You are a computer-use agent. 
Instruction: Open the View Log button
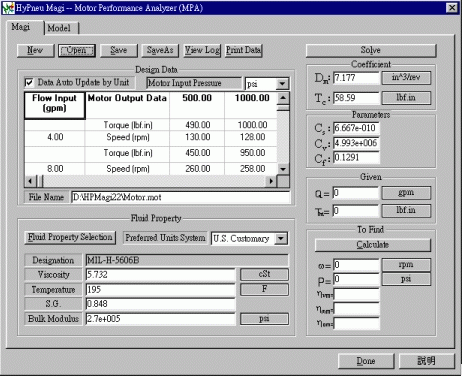pyautogui.click(x=202, y=50)
